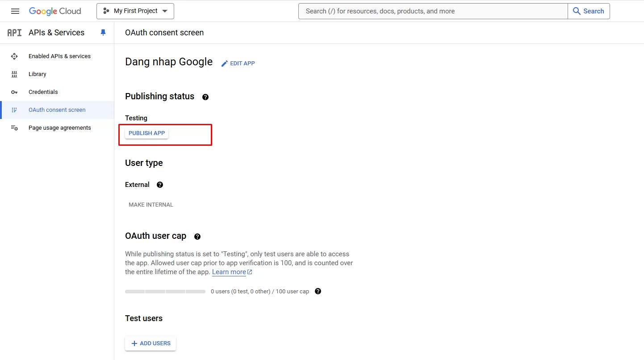Click the ADD USERS button
Image resolution: width=644 pixels, height=360 pixels.
151,343
